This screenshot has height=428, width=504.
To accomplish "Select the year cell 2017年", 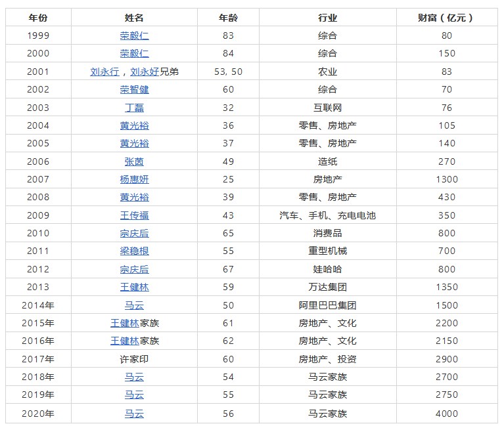I will [38, 359].
